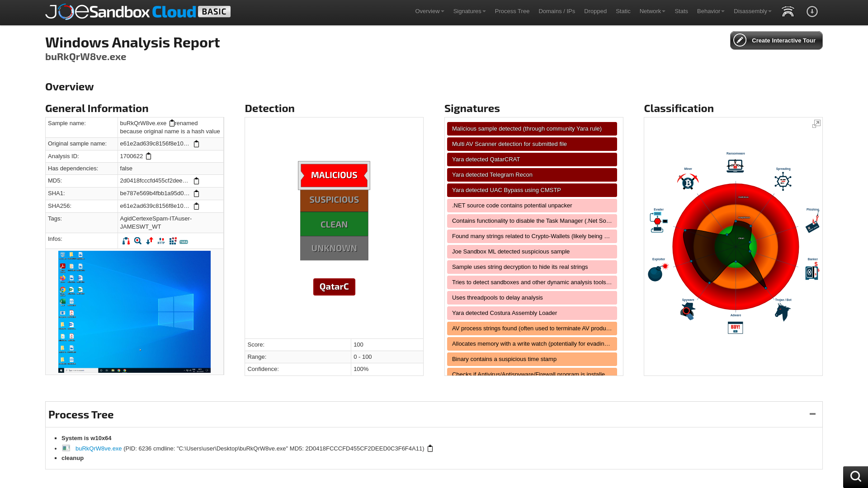
Task: Click the Evader classification icon
Action: [659, 222]
